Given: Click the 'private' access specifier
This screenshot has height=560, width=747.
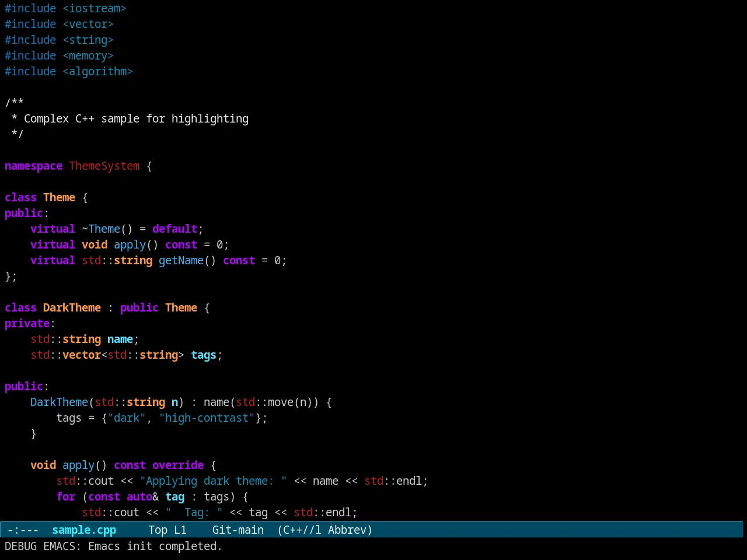Looking at the screenshot, I should (x=27, y=323).
